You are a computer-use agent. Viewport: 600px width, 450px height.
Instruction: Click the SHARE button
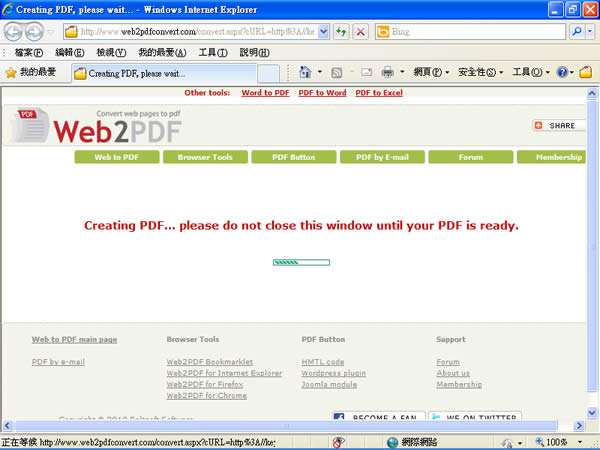coord(559,126)
